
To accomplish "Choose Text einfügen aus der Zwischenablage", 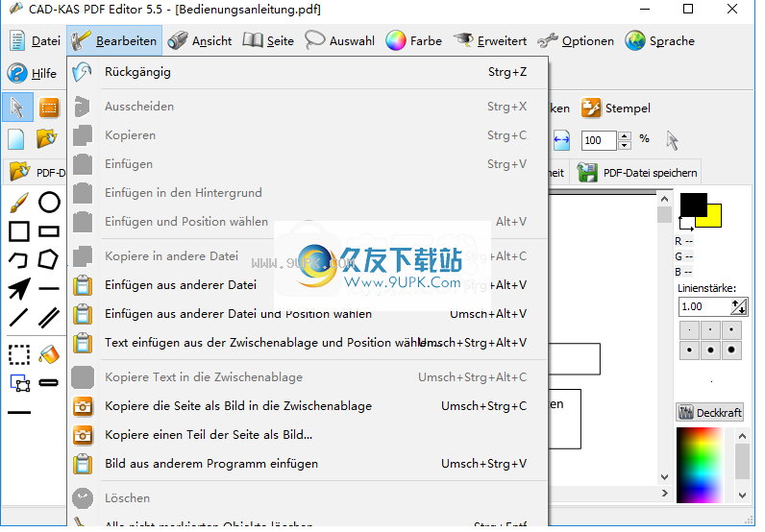I will pyautogui.click(x=308, y=343).
